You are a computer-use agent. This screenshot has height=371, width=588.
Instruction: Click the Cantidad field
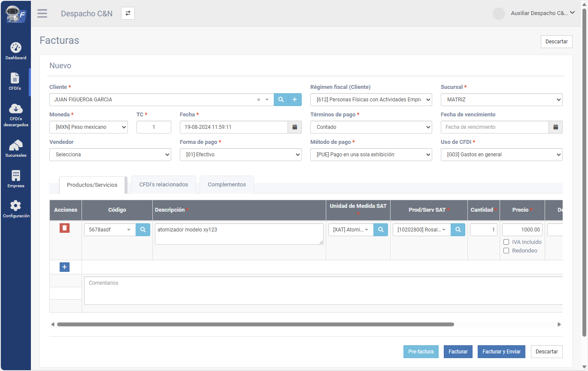click(x=484, y=230)
